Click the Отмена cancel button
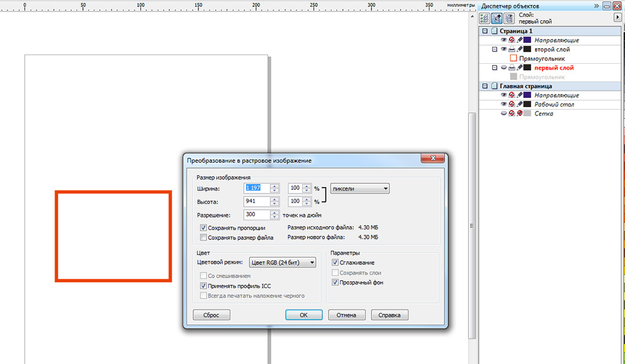The image size is (625, 364). pyautogui.click(x=346, y=315)
